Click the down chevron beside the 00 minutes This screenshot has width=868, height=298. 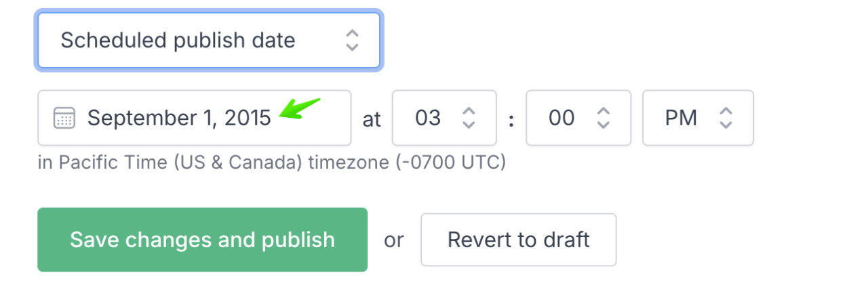click(603, 125)
